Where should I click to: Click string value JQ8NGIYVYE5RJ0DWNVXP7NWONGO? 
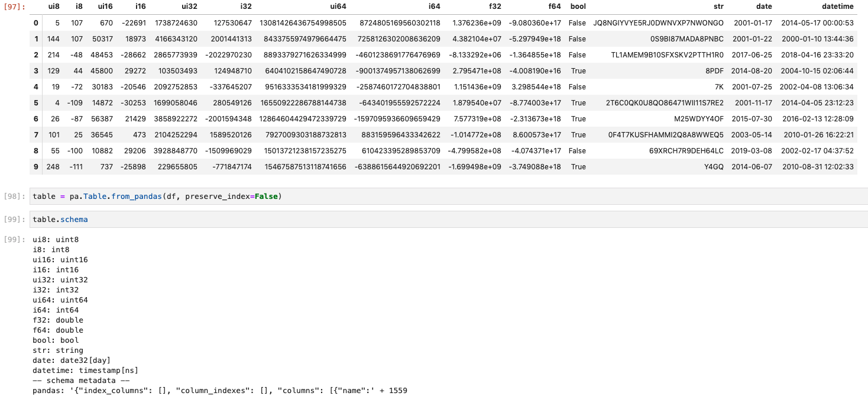(658, 22)
